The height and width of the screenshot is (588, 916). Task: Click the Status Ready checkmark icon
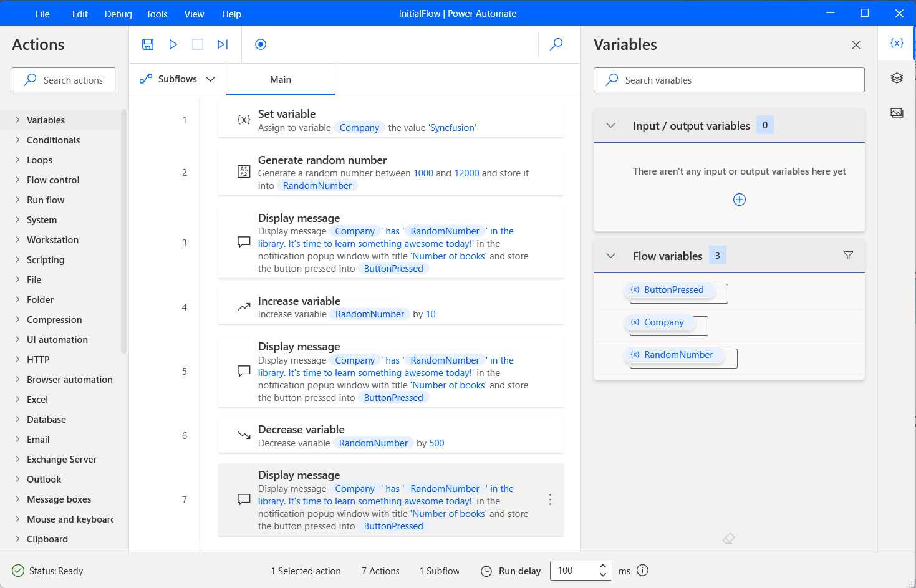18,571
